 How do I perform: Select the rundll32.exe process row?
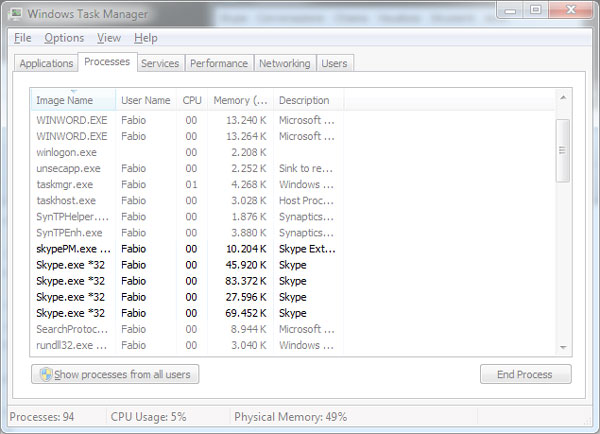187,345
